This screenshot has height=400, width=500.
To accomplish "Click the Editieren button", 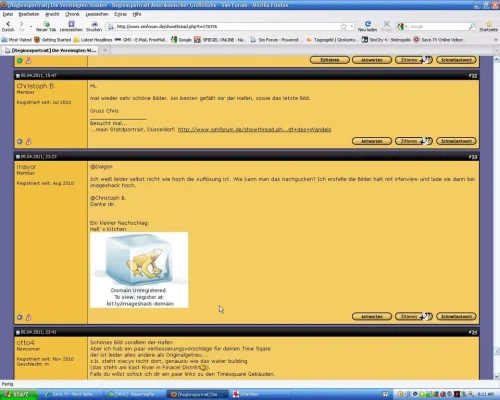I will (330, 60).
